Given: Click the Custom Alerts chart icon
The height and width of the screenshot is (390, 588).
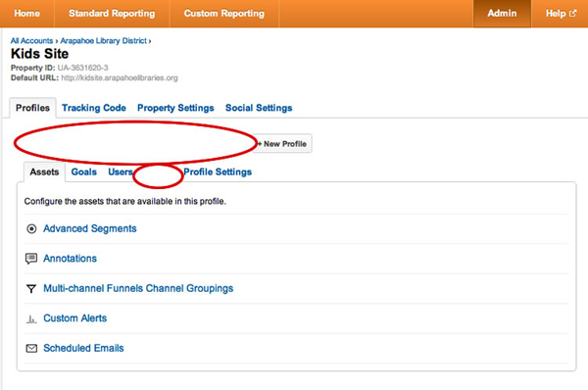Looking at the screenshot, I should coord(31,319).
